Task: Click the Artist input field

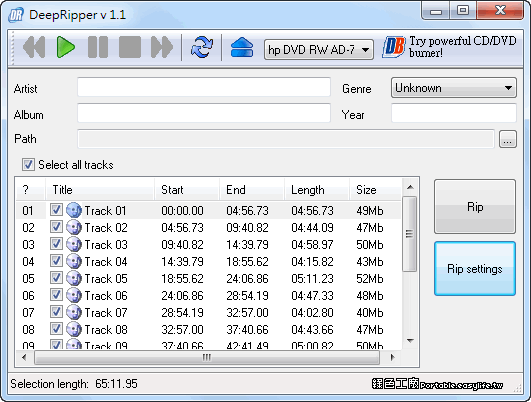Action: coord(204,87)
